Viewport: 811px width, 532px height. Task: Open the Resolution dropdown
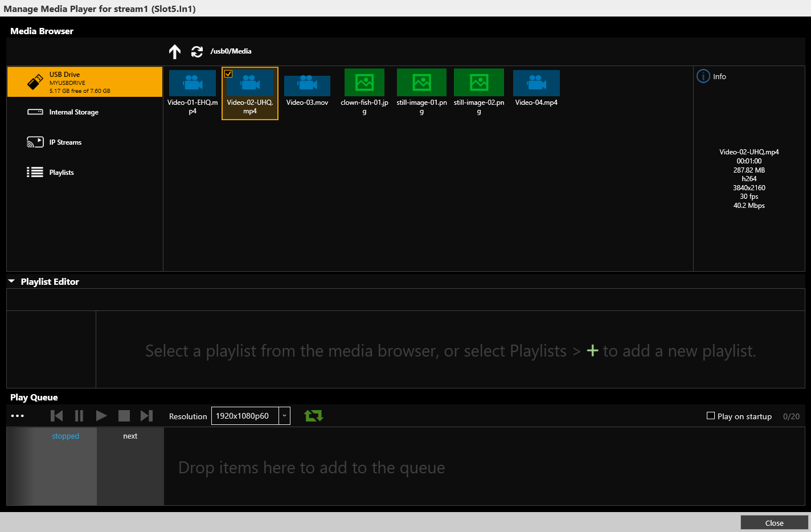pos(284,416)
